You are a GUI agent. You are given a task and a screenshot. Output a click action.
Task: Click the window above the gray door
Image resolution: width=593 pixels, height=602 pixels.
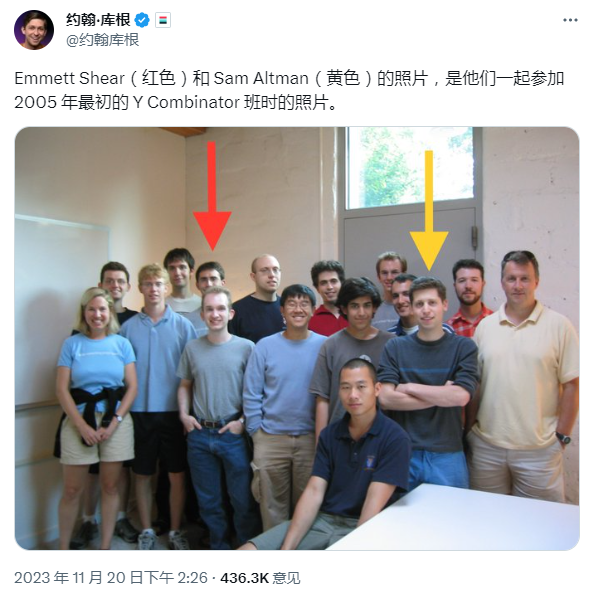point(410,168)
